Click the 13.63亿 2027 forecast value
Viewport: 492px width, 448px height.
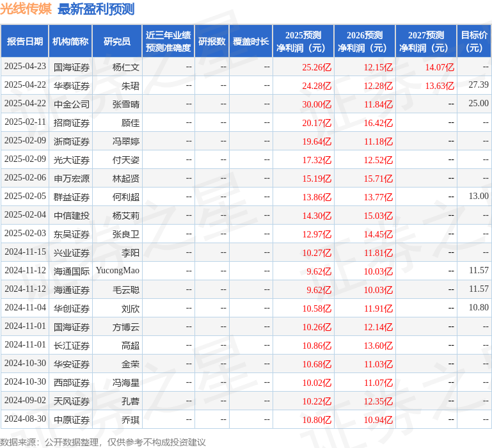[x=440, y=85]
